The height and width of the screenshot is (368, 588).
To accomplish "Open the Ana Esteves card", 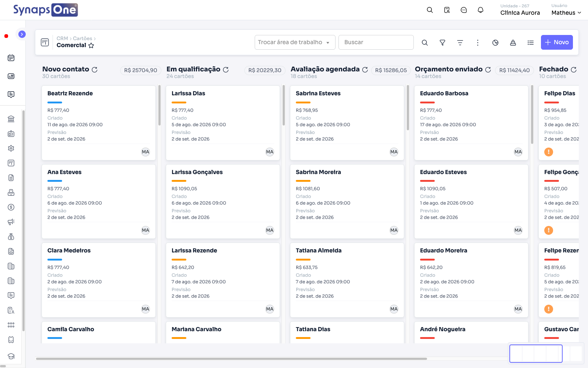I will tap(98, 202).
